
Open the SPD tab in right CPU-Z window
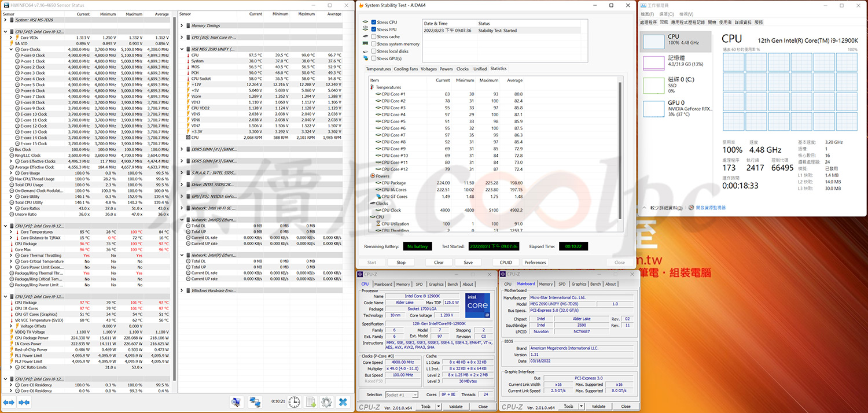[x=561, y=284]
